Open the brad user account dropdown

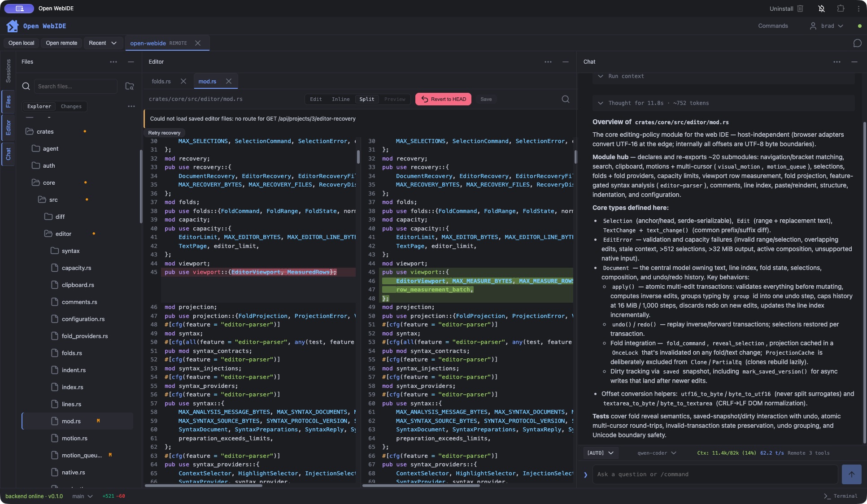[x=826, y=26]
